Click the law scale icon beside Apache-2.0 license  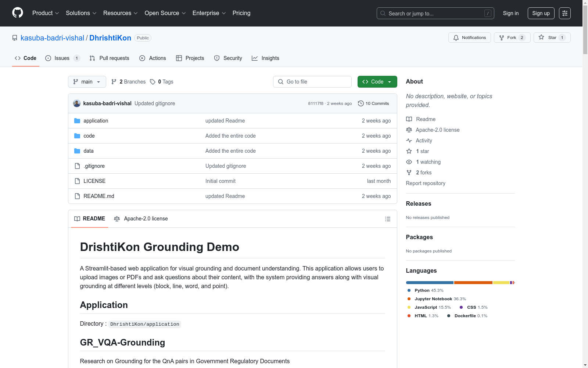[x=409, y=130]
